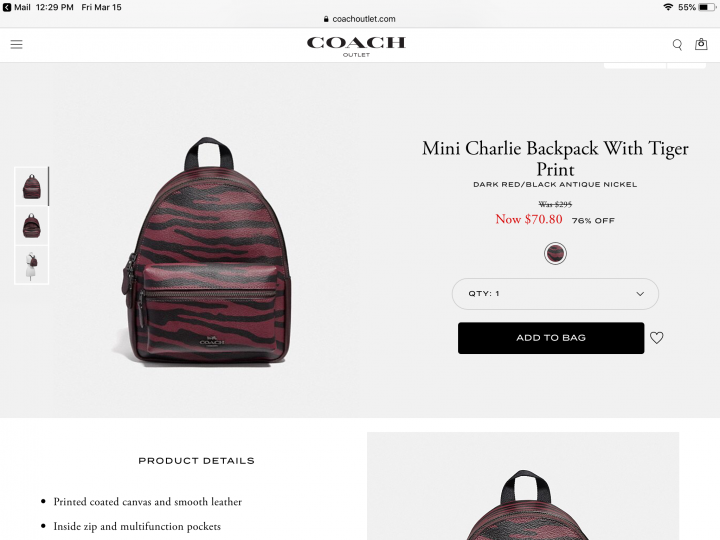This screenshot has height=540, width=720.
Task: Show the mannequin model thumbnail view
Action: pyautogui.click(x=32, y=265)
